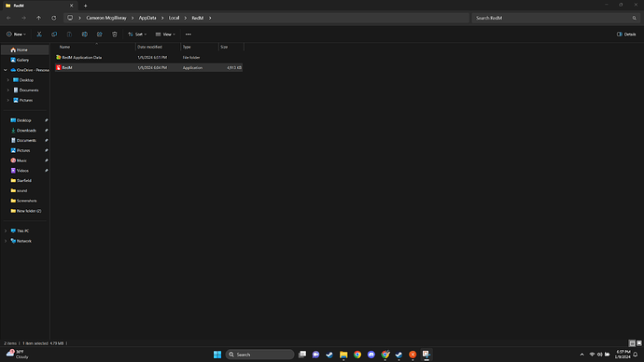
Task: Click the Share icon in toolbar
Action: click(x=99, y=35)
